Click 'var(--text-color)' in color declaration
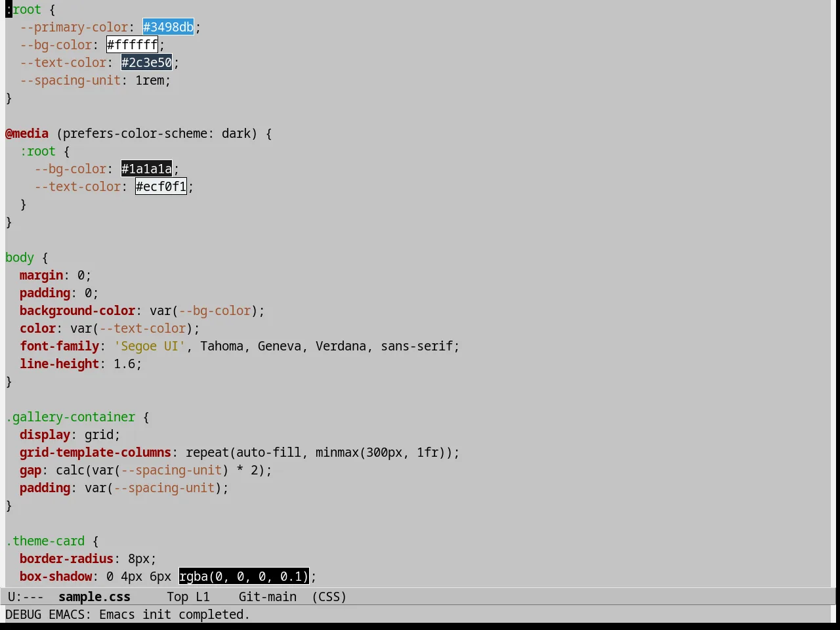 pos(132,328)
